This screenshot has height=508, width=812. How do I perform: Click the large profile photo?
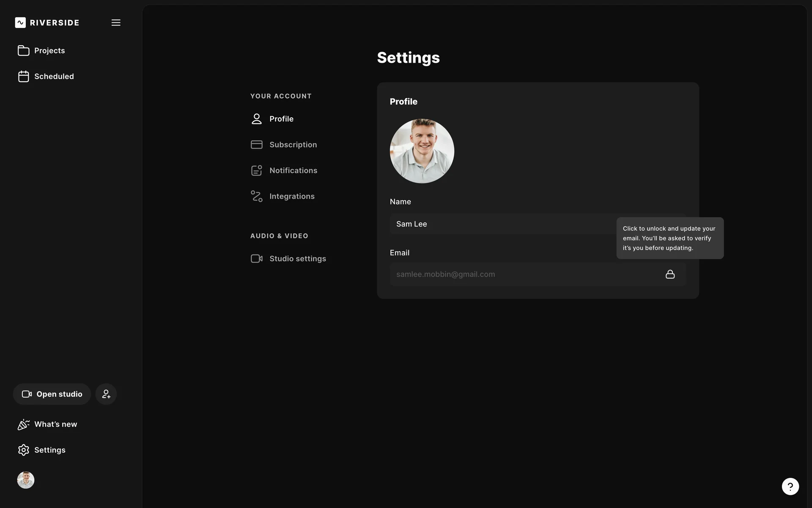pyautogui.click(x=422, y=151)
